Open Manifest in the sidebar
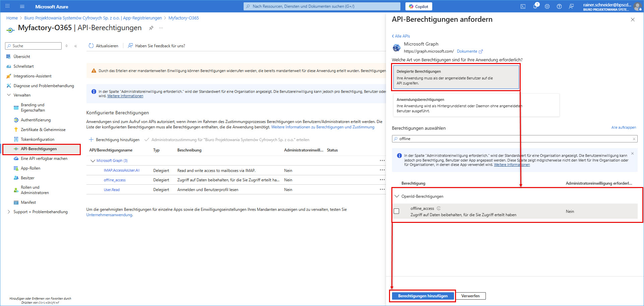The width and height of the screenshot is (644, 306). point(28,202)
